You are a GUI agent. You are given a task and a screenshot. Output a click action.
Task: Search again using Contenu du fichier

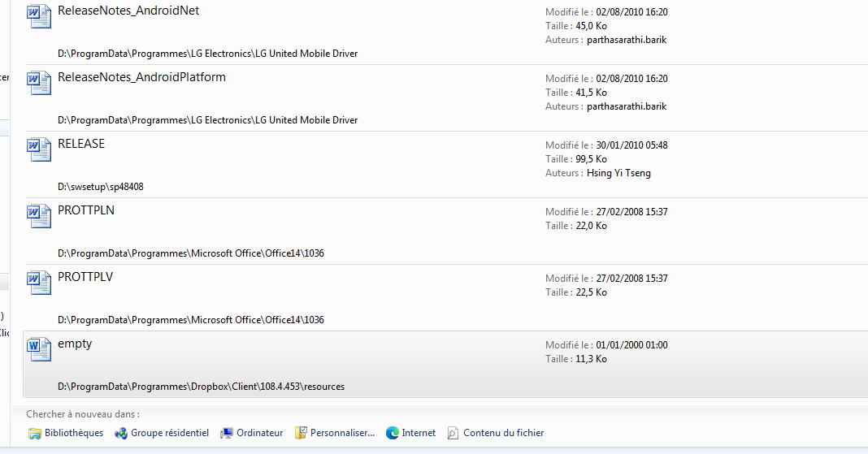point(503,433)
